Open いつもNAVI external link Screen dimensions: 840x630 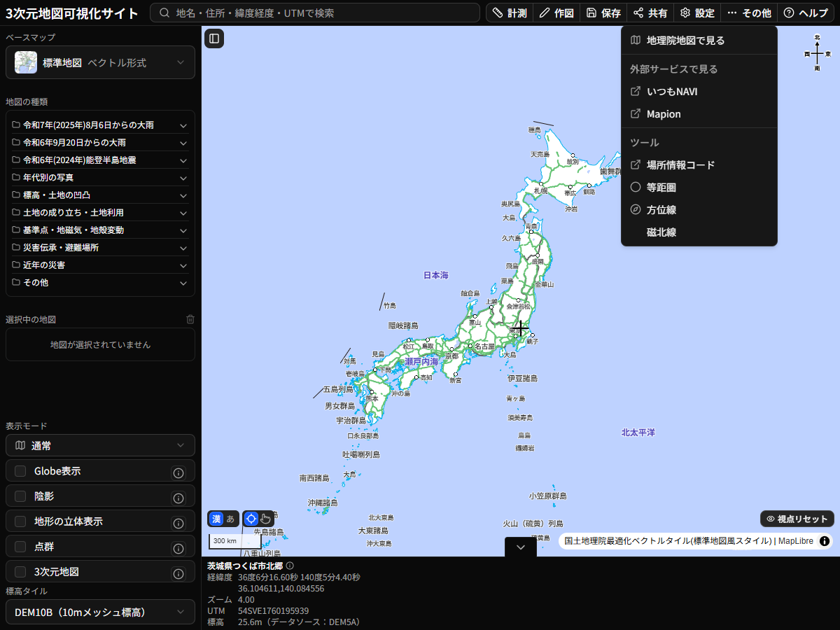click(699, 92)
